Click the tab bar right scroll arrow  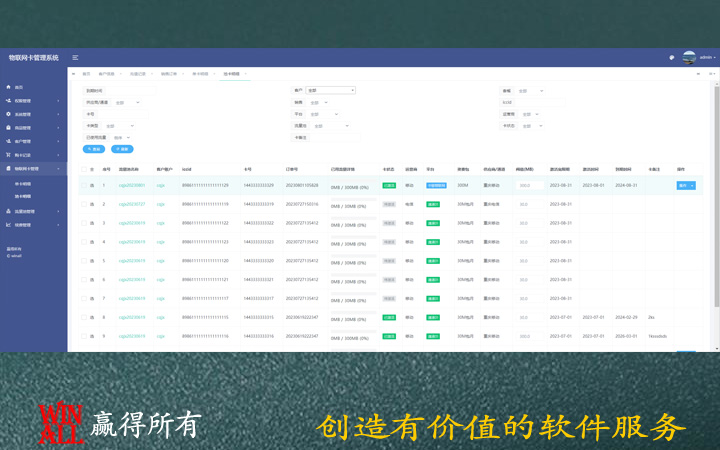[x=698, y=74]
